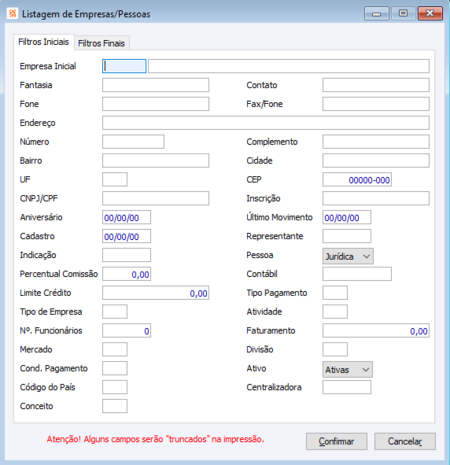Switch to the Filtros Finais tab
This screenshot has height=465, width=450.
tap(101, 43)
